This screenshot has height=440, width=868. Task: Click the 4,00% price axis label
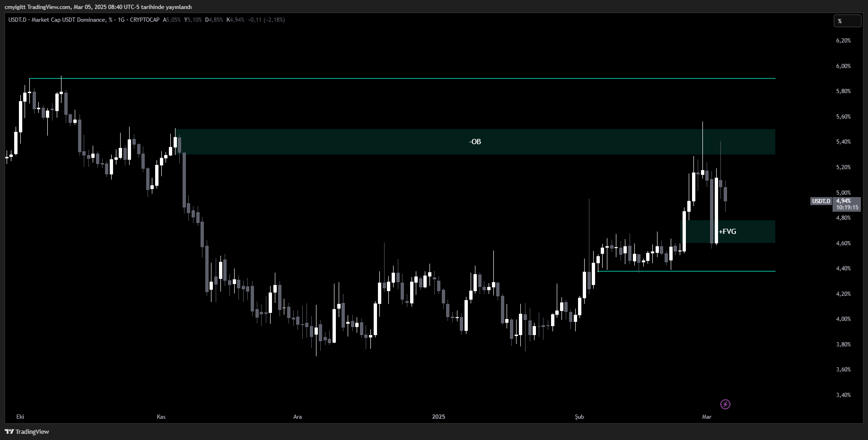tap(843, 319)
